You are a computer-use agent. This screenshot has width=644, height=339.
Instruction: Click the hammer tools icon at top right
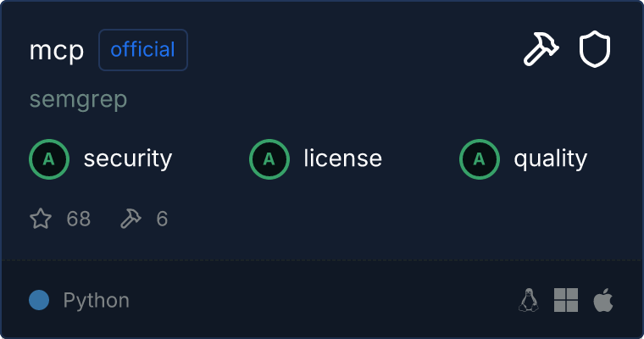(x=541, y=50)
